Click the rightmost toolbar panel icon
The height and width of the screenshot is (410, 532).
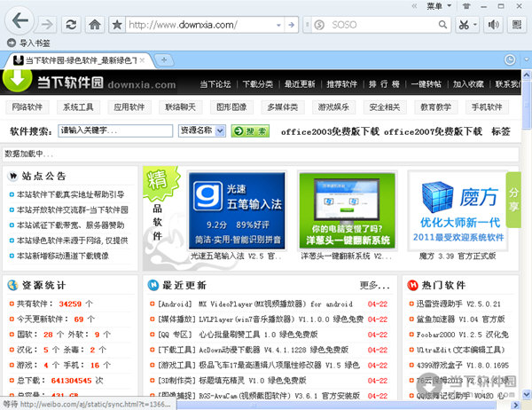[517, 25]
